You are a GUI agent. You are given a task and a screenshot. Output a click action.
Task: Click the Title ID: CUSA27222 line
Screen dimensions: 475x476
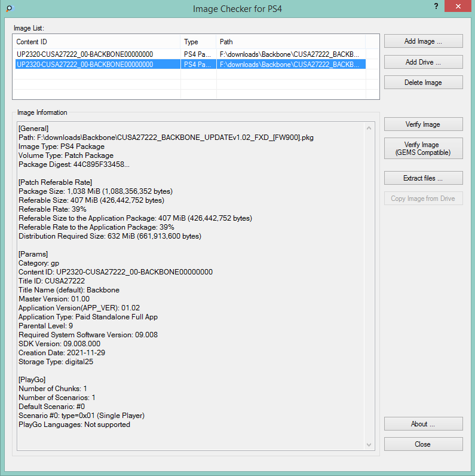pyautogui.click(x=51, y=281)
